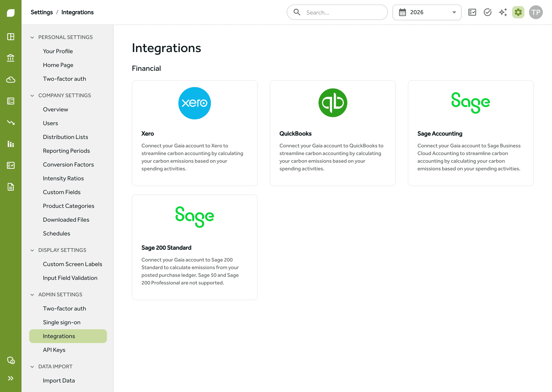
Task: Open the QuickBooks integration title
Action: [295, 134]
